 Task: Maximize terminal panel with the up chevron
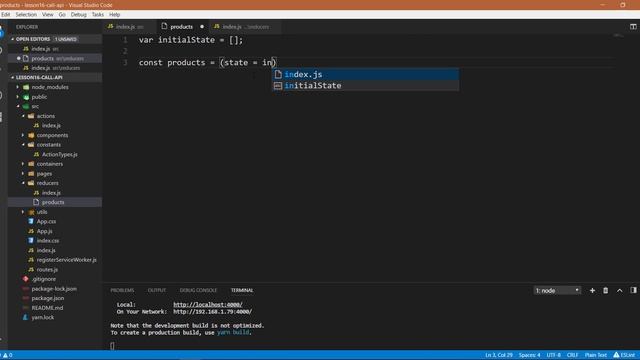620,290
